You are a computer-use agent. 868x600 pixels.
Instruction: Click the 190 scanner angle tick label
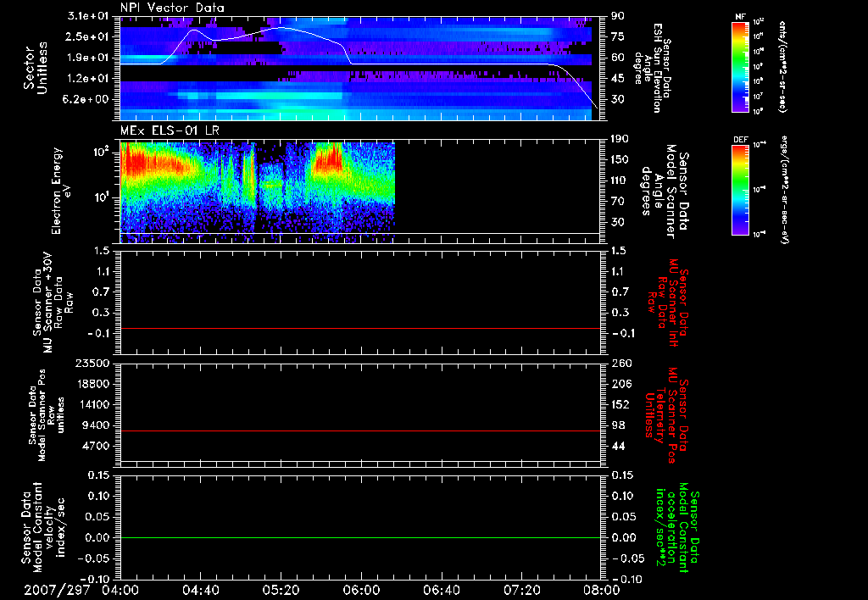(x=619, y=139)
